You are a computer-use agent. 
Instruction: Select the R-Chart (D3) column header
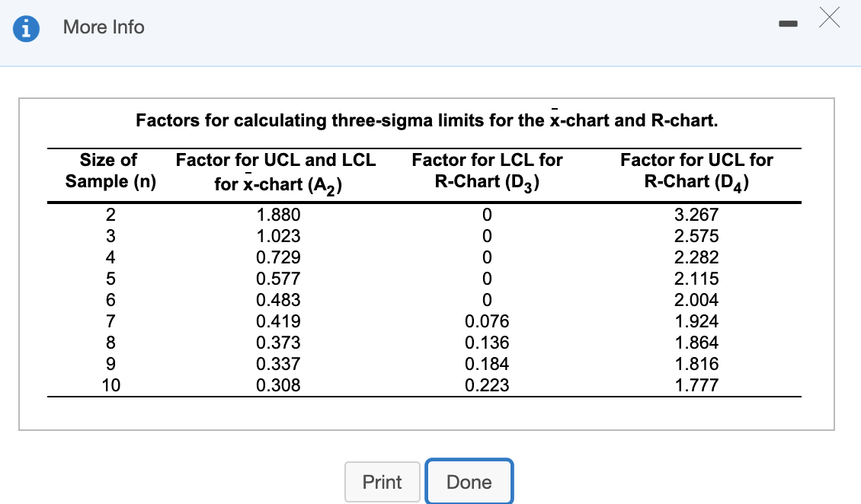click(x=487, y=171)
